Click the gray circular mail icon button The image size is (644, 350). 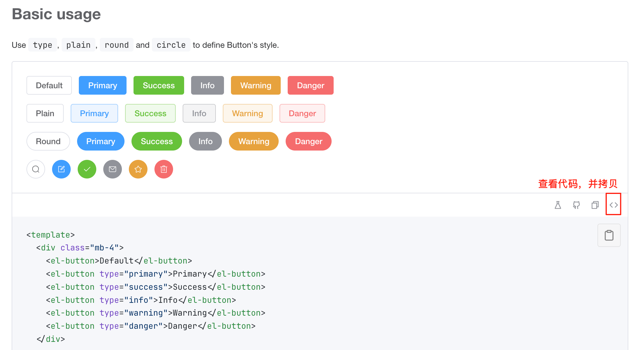112,169
